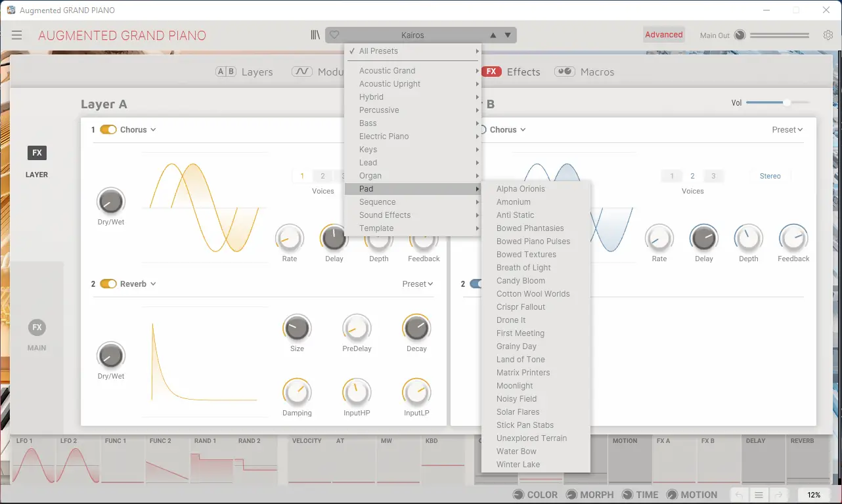Load the Winter Lake pad preset
Viewport: 842px width, 504px height.
(x=536, y=465)
